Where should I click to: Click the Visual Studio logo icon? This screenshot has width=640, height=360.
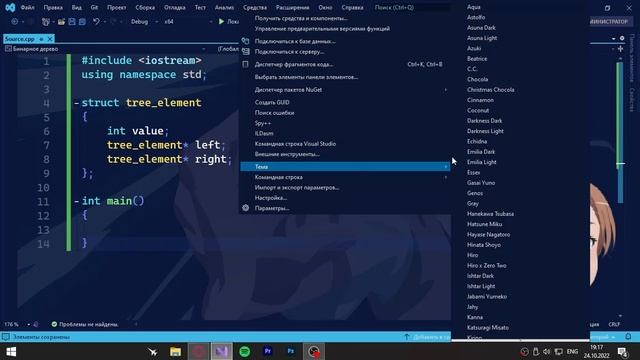[10, 7]
